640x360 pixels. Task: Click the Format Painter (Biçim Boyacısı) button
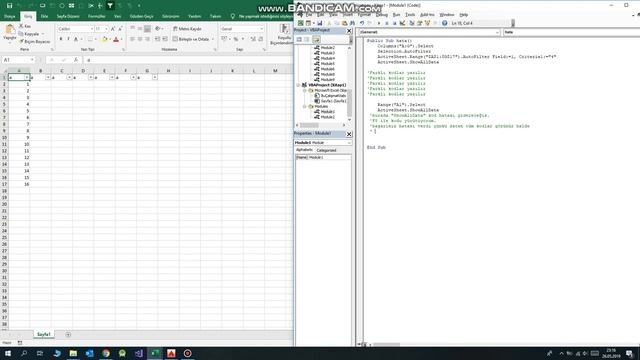pos(35,42)
